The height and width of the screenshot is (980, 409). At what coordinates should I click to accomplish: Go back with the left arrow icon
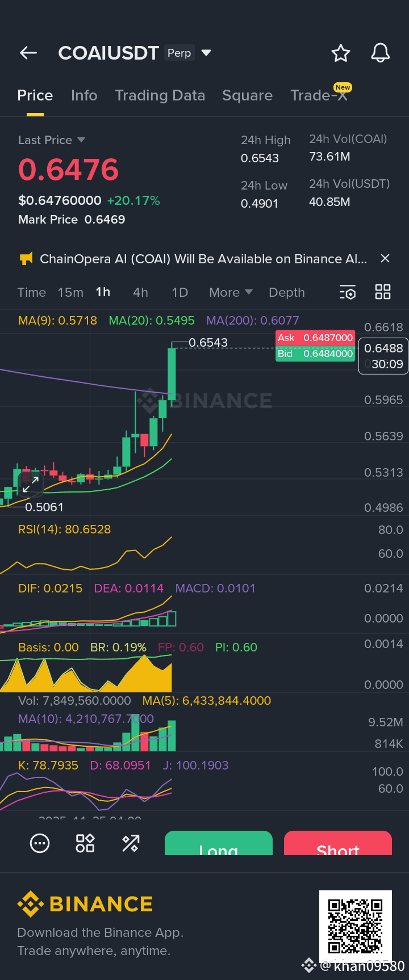coord(28,53)
